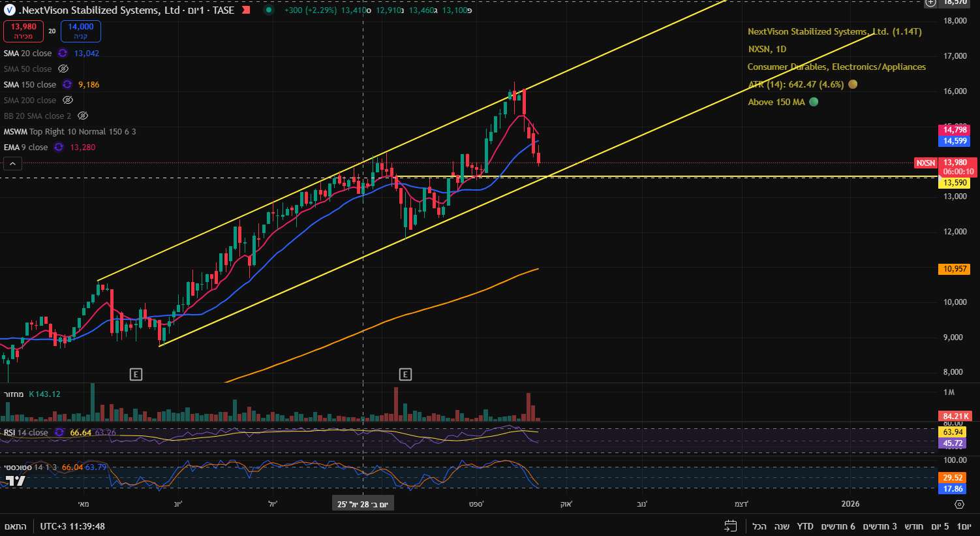Select the הכל (all) date range
Screen dimensions: 980x536
click(759, 526)
